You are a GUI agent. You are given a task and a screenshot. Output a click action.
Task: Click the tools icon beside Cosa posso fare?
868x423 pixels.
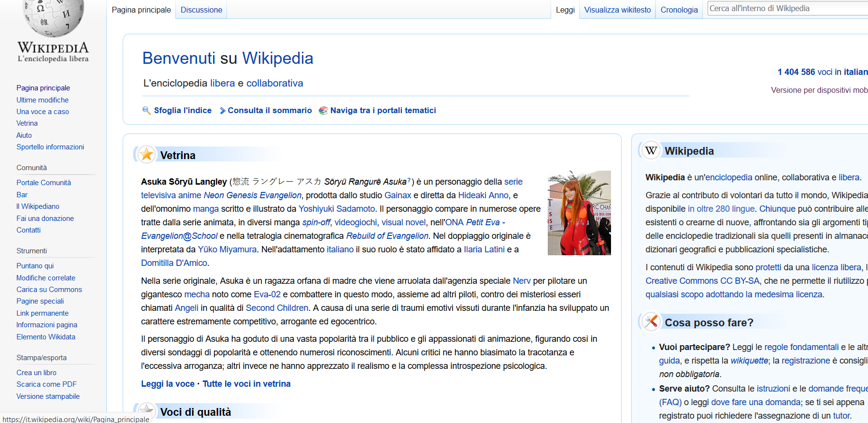coord(651,321)
